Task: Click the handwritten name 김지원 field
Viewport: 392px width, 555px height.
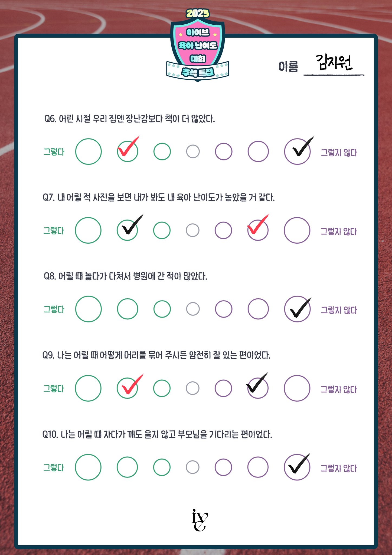Action: point(334,63)
